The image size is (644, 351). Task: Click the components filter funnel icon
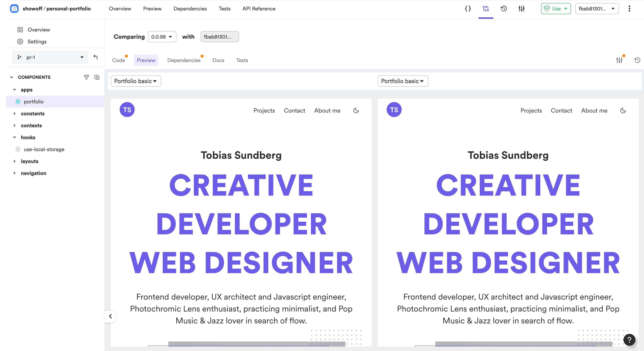click(86, 77)
